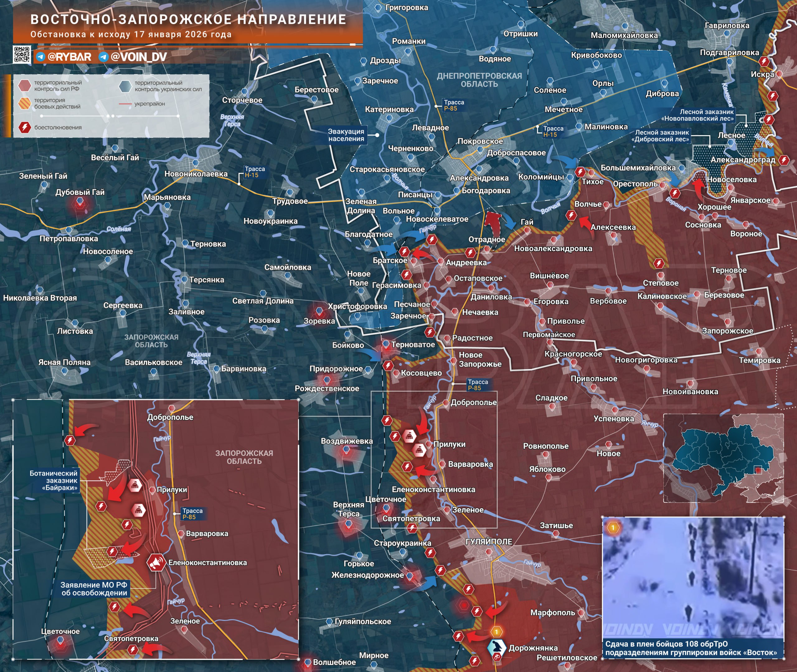Click the clash icon in legend
Viewport: 797px width, 672px height.
[25, 127]
